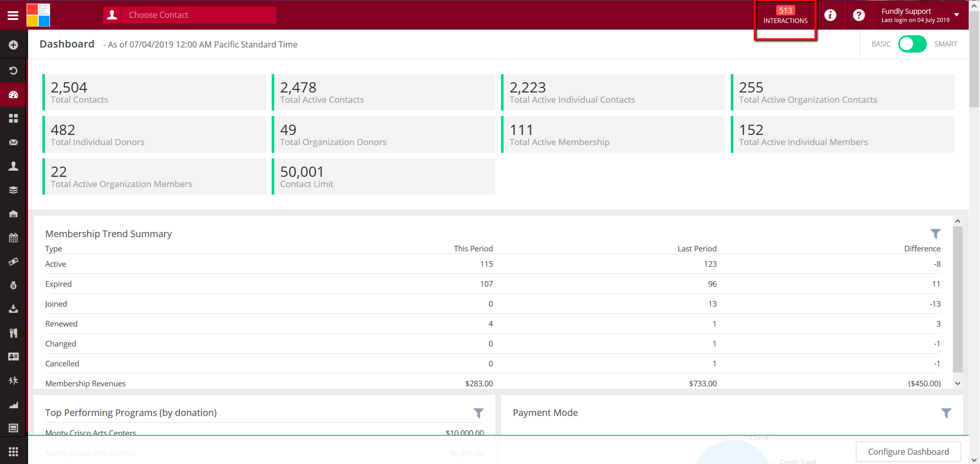Open the ID card sidebar icon
The image size is (980, 464).
click(x=13, y=357)
